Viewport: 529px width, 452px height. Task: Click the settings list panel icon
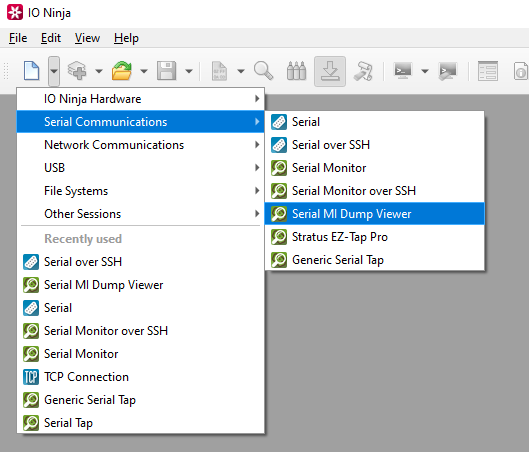[x=488, y=71]
